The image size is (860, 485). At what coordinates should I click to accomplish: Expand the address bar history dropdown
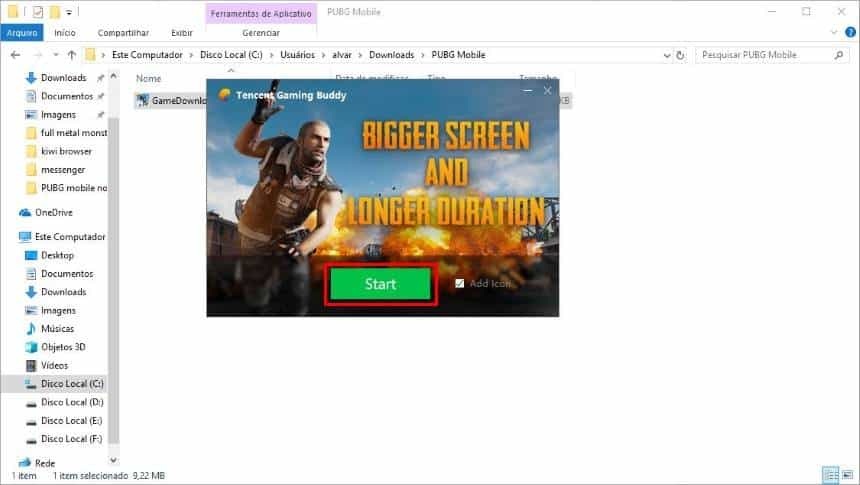pyautogui.click(x=667, y=55)
